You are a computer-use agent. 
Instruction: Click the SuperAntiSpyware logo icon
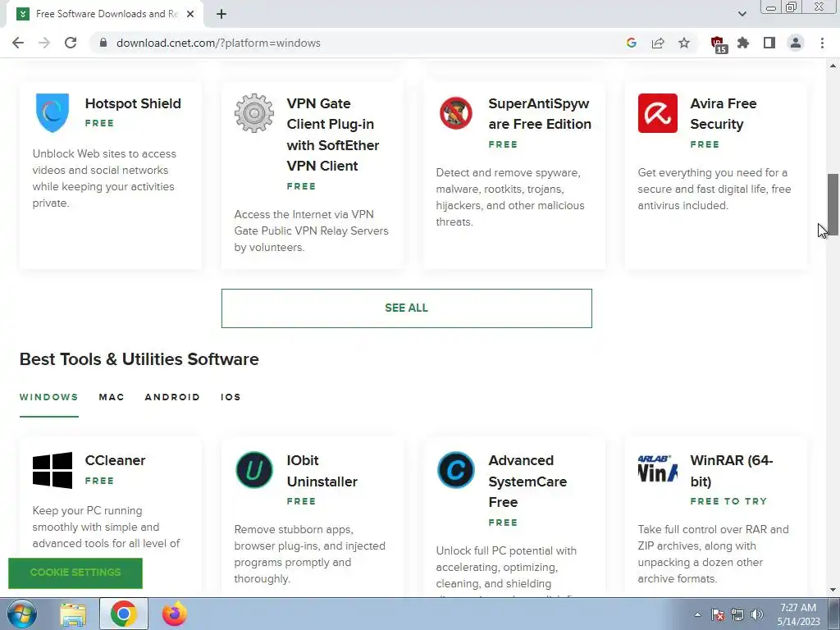coord(456,113)
